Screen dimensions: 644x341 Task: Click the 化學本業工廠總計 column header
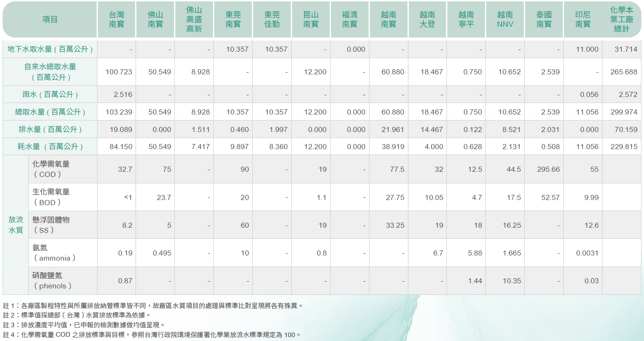pyautogui.click(x=622, y=20)
